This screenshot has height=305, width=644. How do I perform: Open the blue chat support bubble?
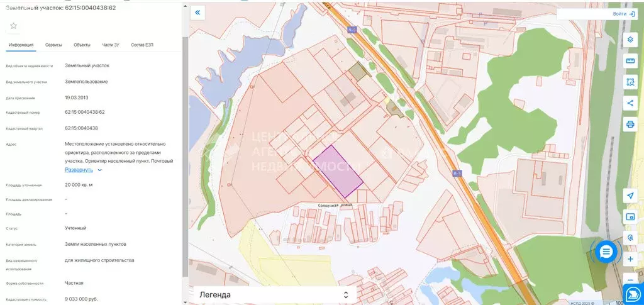[606, 251]
